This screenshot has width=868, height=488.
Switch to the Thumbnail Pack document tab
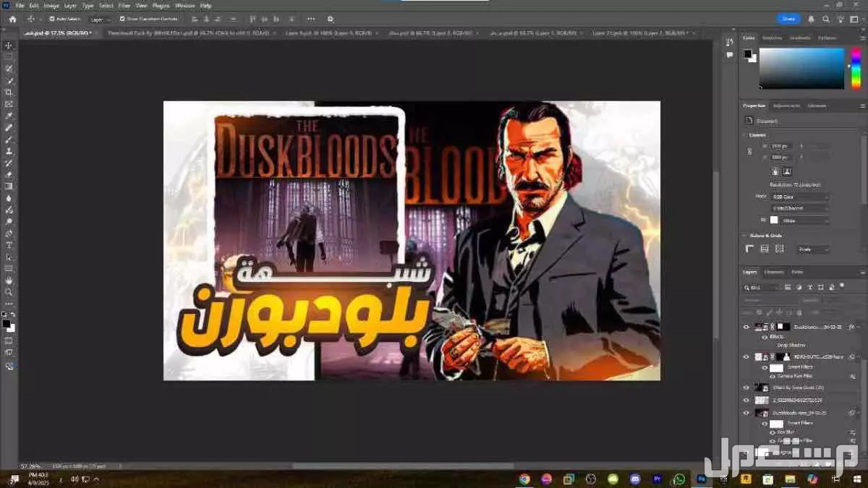(192, 33)
